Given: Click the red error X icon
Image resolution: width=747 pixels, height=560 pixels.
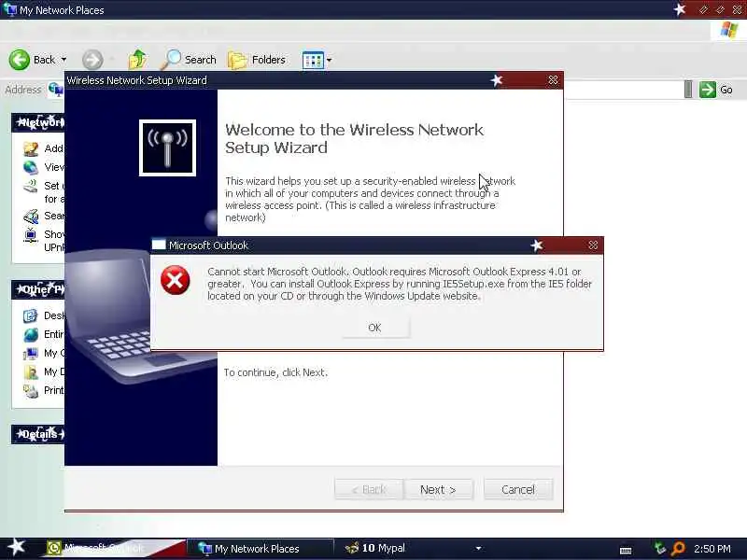Looking at the screenshot, I should pos(176,280).
